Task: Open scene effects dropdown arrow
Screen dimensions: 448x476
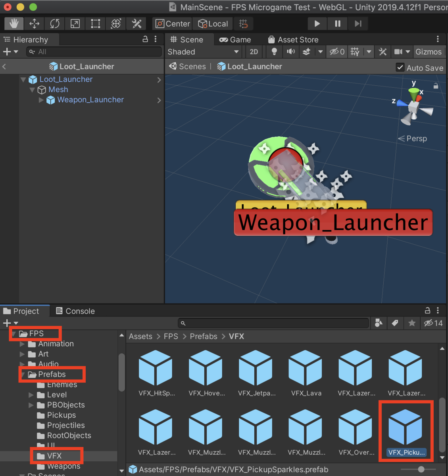Action: [x=320, y=52]
